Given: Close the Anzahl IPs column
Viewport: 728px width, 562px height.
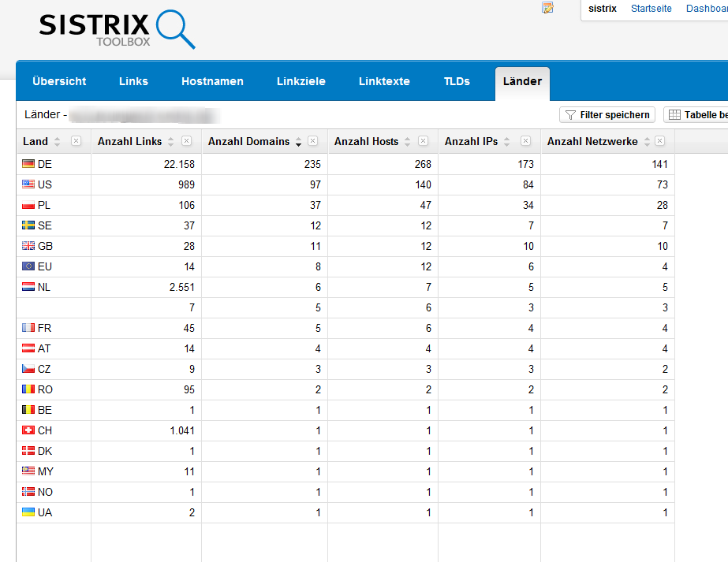Looking at the screenshot, I should 525,141.
